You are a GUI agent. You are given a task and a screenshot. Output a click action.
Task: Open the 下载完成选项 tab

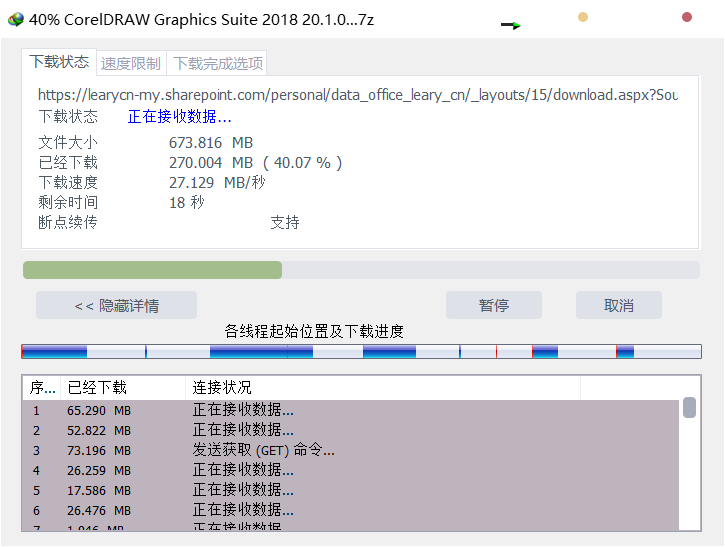[x=217, y=63]
